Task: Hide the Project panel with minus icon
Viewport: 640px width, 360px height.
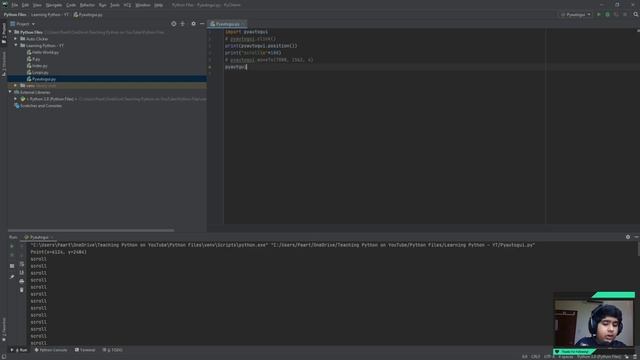Action: 202,24
